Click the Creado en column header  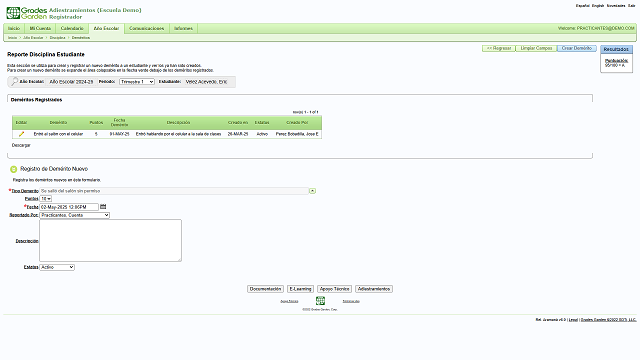238,122
